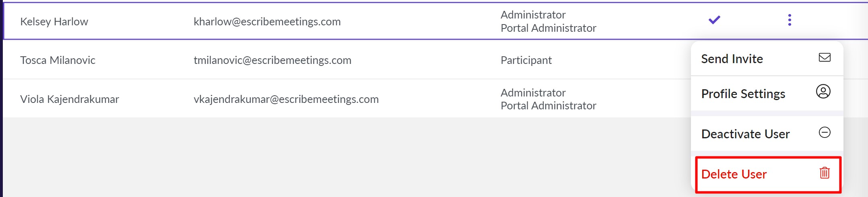Choose Send Invite from the context menu
This screenshot has width=868, height=197.
[732, 59]
